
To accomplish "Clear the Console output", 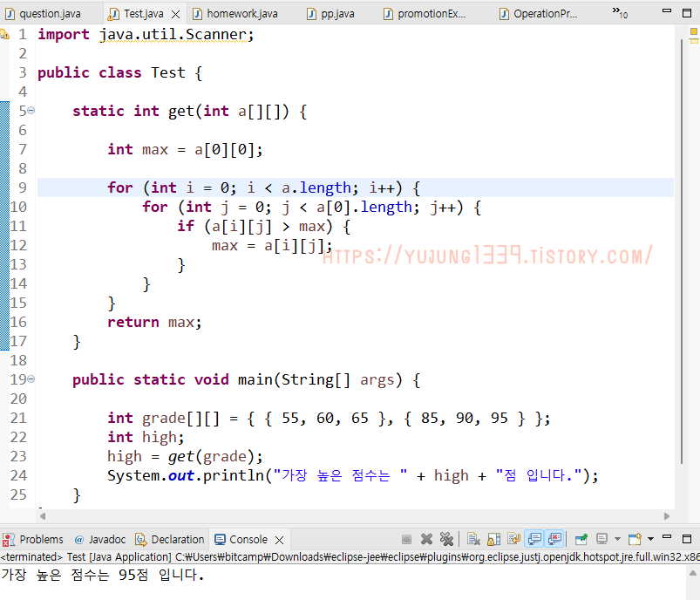I will (473, 540).
